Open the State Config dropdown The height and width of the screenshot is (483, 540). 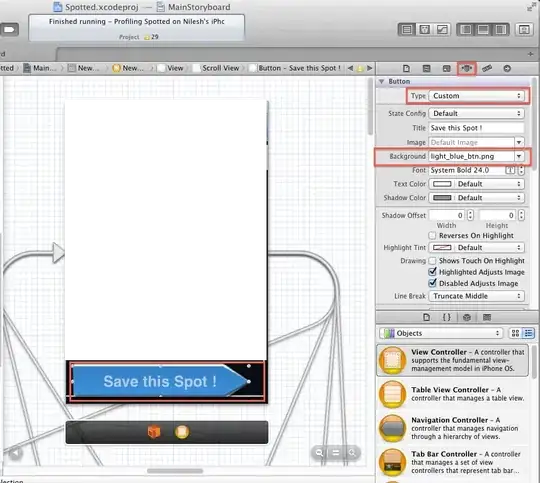(x=477, y=113)
